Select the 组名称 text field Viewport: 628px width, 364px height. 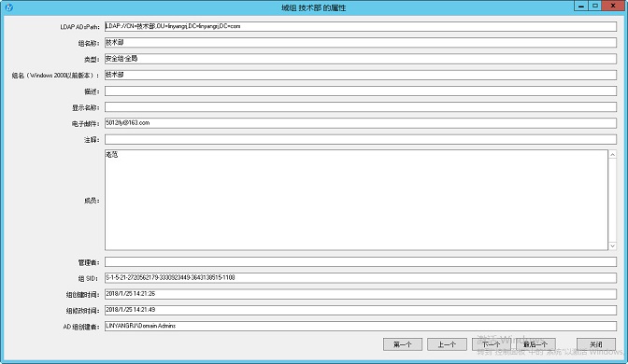[361, 42]
